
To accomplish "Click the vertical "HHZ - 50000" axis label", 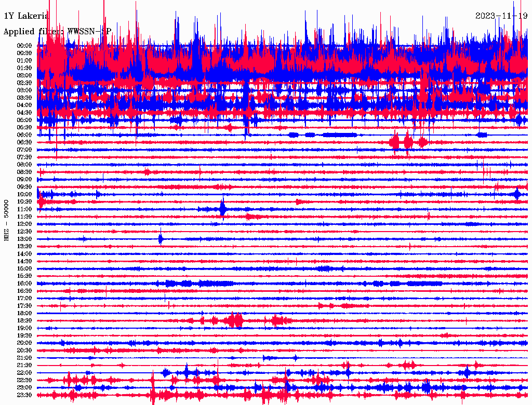I will (6, 221).
